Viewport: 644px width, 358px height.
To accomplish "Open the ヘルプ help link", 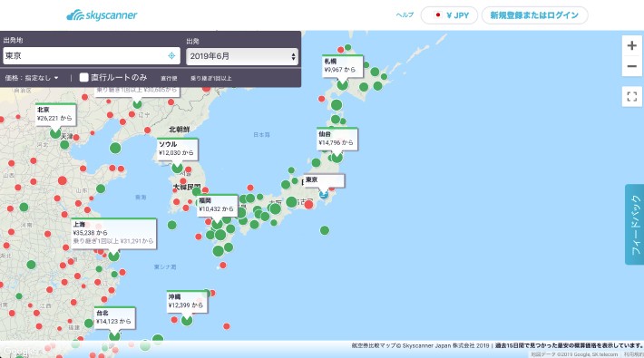I will click(x=405, y=15).
